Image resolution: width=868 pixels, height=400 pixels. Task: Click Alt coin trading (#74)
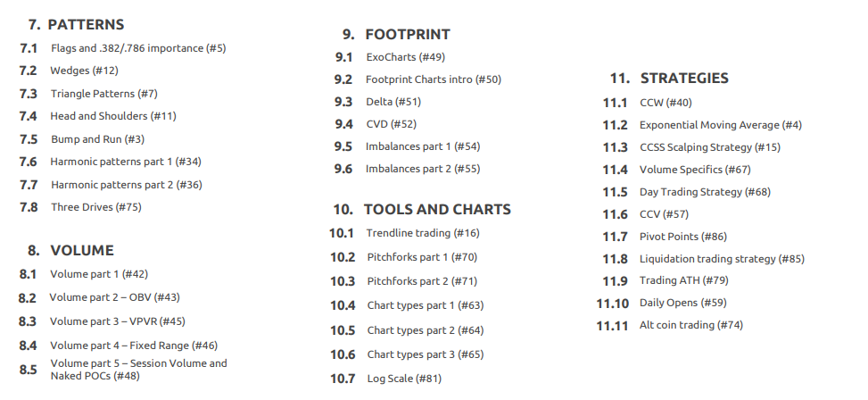pos(690,325)
